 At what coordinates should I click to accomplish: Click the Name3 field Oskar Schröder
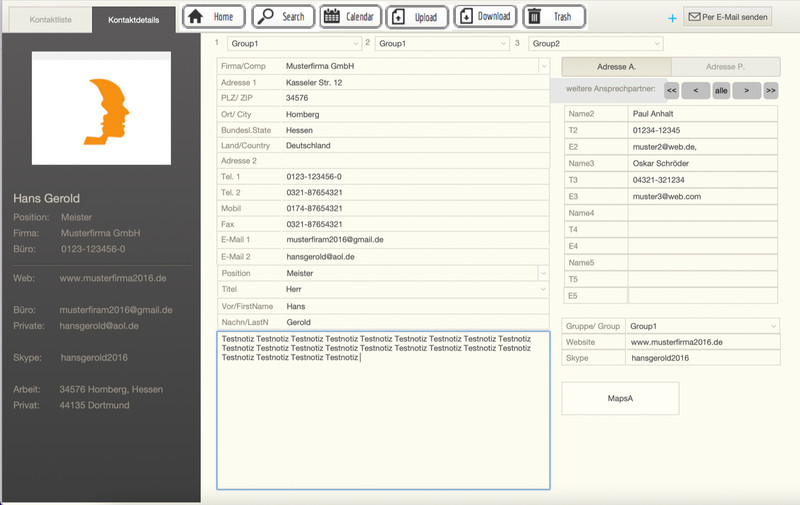click(703, 163)
